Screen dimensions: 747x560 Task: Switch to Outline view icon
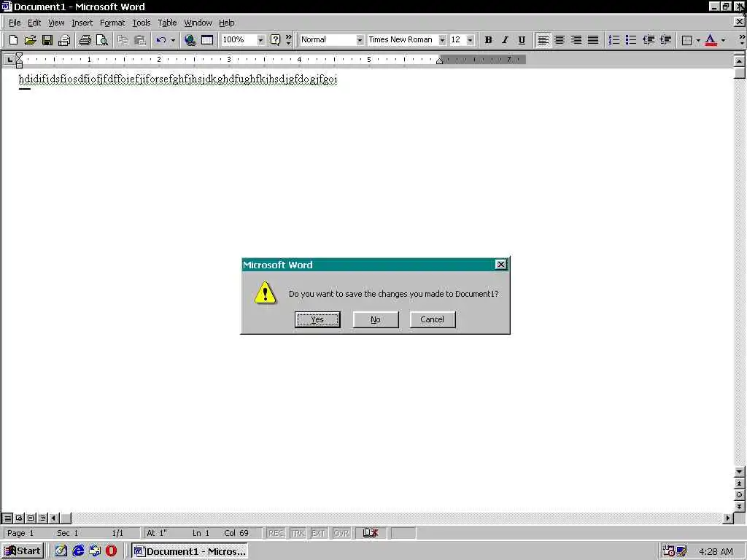[42, 518]
